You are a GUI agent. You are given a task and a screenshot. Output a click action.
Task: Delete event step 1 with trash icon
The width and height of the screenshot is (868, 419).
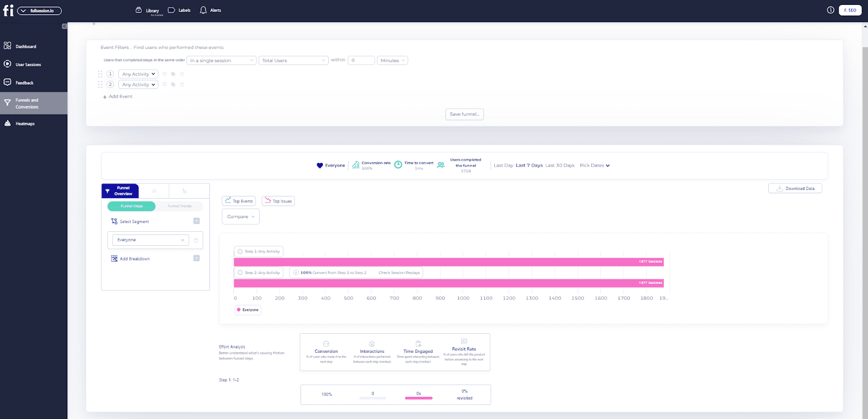182,74
